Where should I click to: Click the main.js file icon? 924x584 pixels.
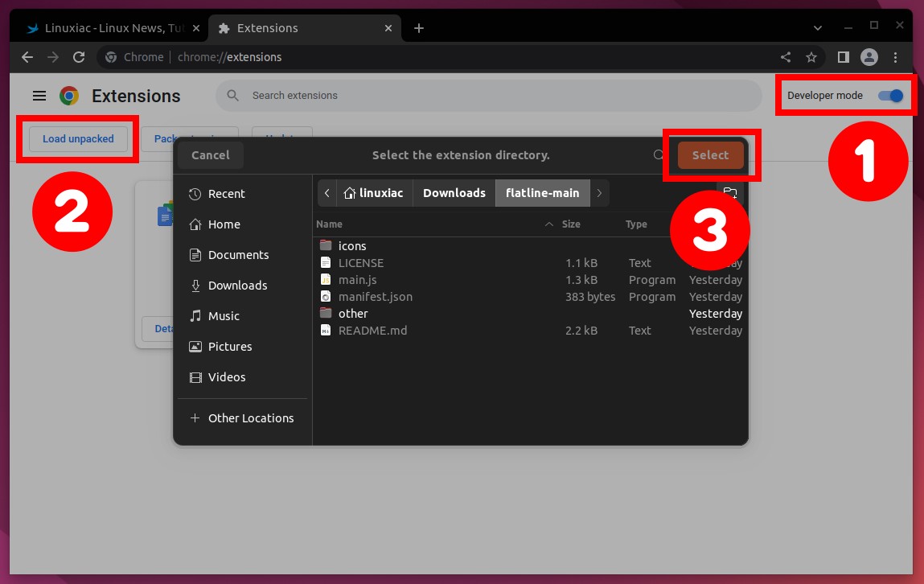[x=326, y=279]
